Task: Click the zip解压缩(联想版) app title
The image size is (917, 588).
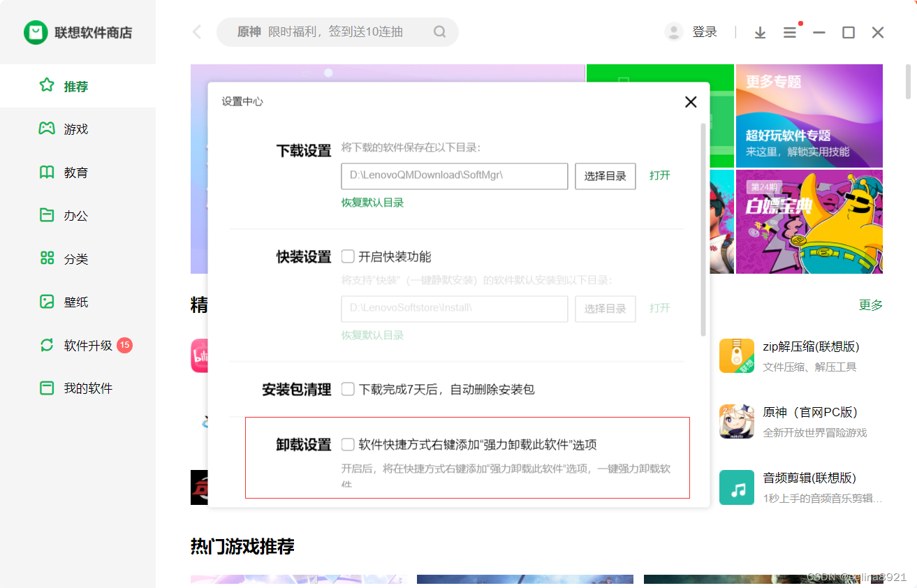Action: point(811,346)
